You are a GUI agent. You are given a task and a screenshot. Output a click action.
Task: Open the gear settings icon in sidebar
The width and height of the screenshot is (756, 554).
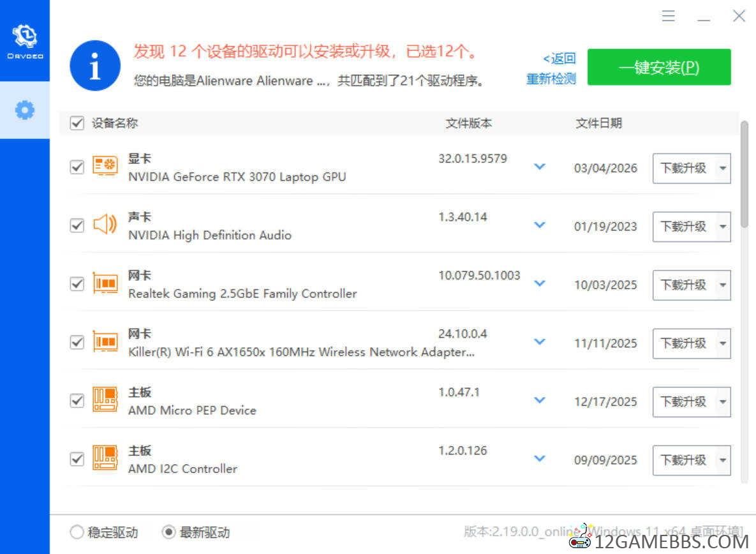pyautogui.click(x=25, y=110)
